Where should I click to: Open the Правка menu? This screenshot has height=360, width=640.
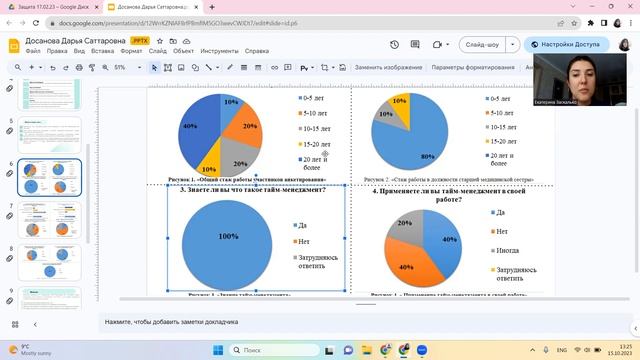[x=57, y=51]
